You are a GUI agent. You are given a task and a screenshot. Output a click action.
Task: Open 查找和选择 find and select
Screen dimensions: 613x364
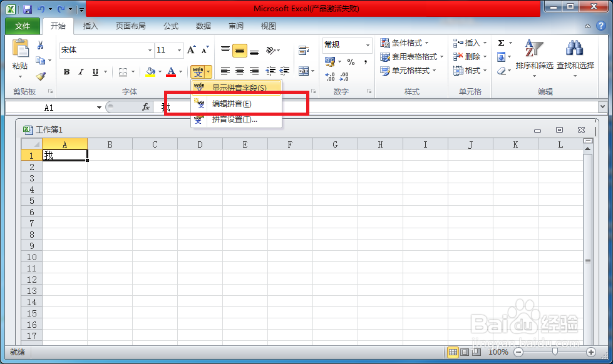pos(575,58)
